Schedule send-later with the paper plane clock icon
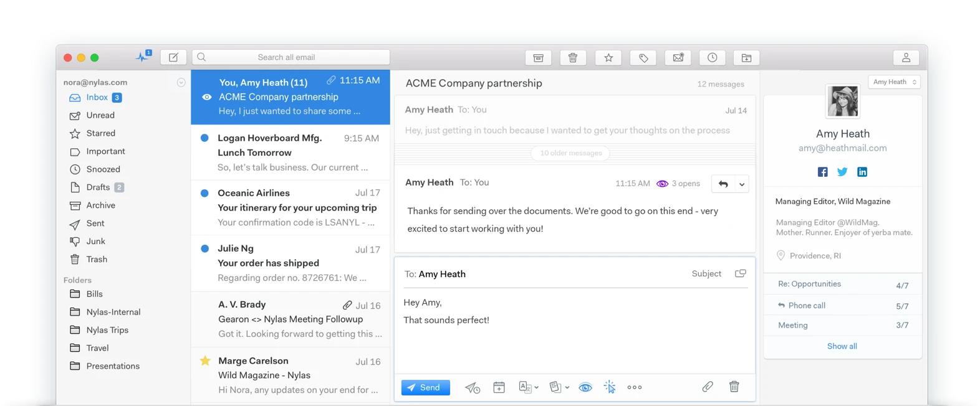The image size is (980, 406). (x=473, y=387)
